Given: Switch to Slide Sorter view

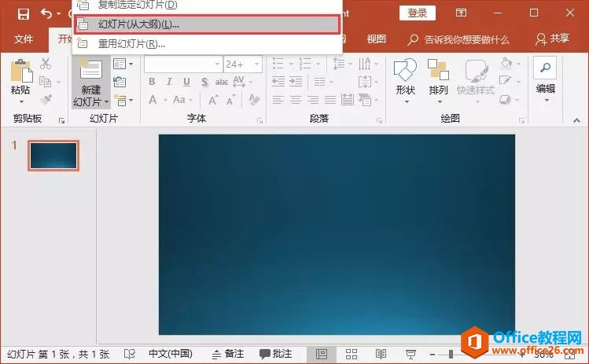Looking at the screenshot, I should click(352, 355).
